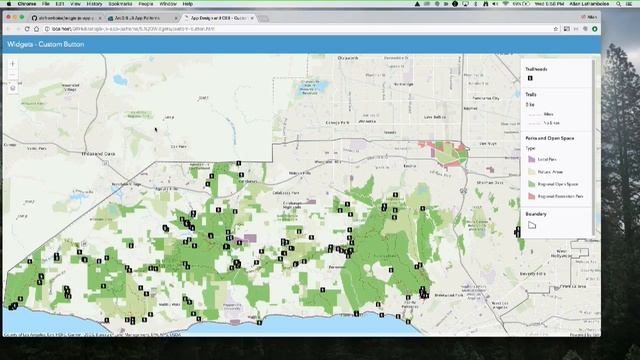Close the GitHub tab

100,18
